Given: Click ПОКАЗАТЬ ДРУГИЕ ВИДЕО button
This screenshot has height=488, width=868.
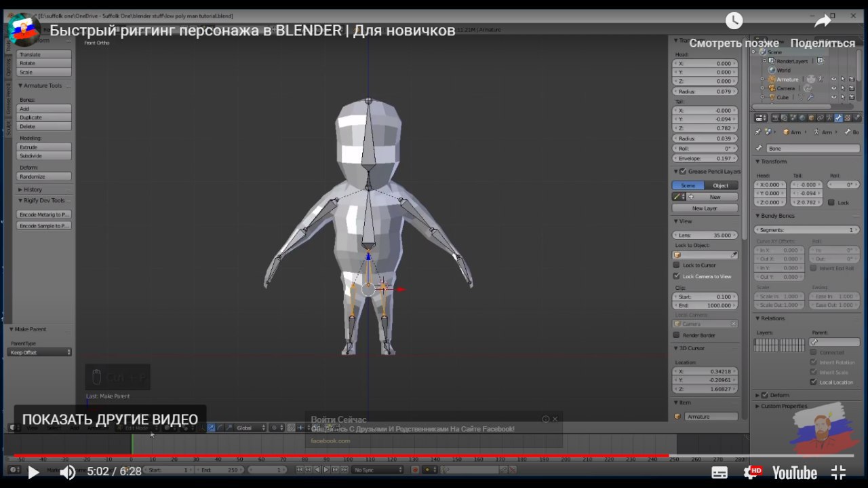Looking at the screenshot, I should pos(110,420).
